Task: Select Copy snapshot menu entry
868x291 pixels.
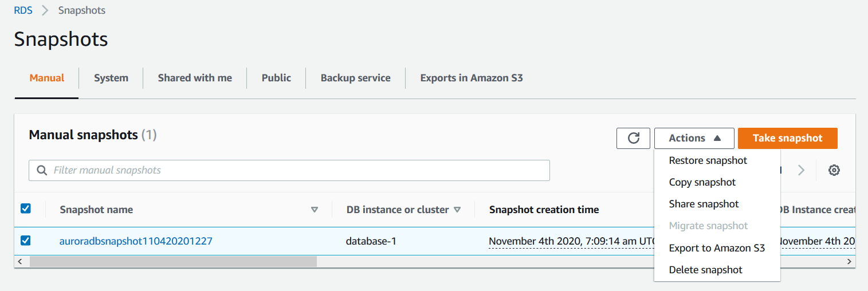Action: (x=702, y=182)
